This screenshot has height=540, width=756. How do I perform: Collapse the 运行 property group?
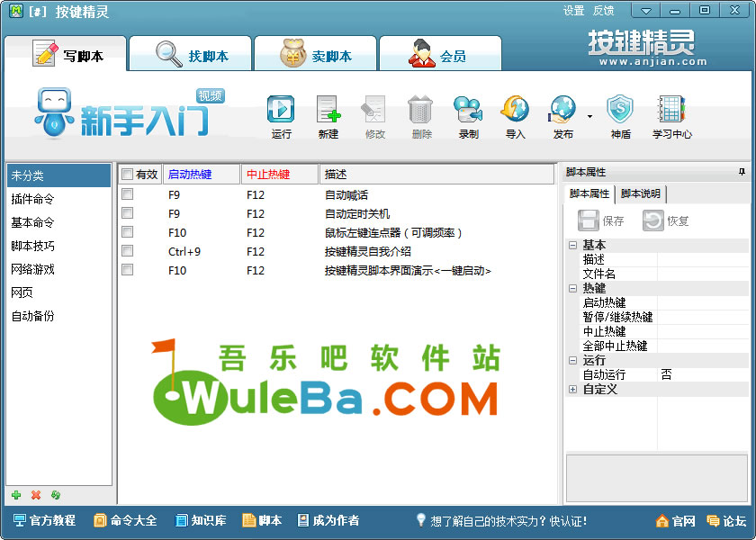pyautogui.click(x=572, y=360)
